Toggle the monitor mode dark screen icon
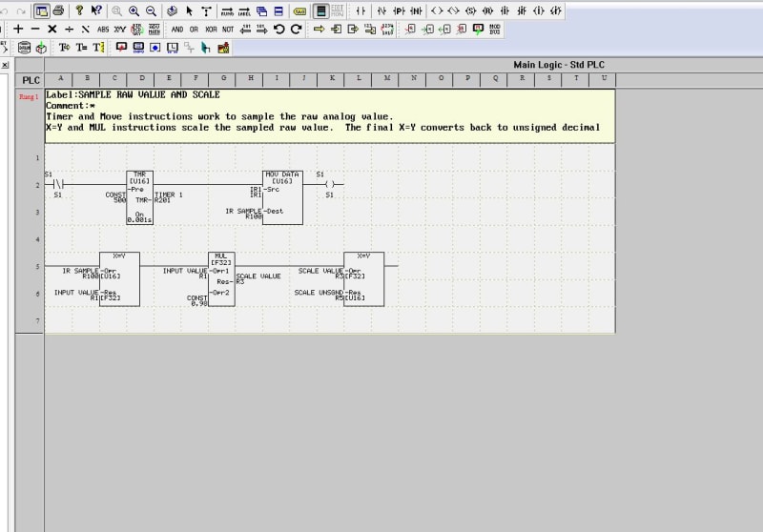Screen dimensions: 763x532 pos(320,10)
